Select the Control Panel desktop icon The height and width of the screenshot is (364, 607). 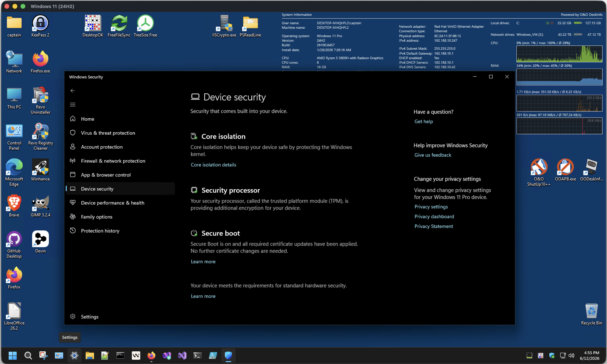click(x=14, y=137)
